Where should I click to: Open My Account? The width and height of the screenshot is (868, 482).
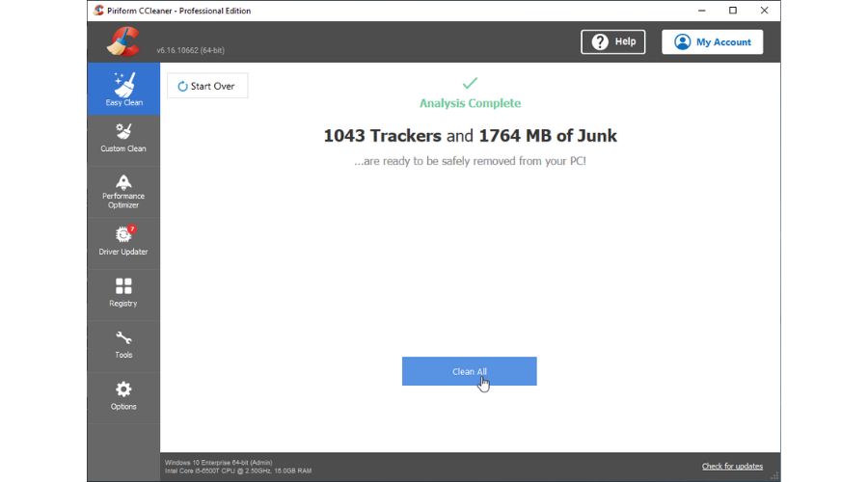(x=713, y=42)
